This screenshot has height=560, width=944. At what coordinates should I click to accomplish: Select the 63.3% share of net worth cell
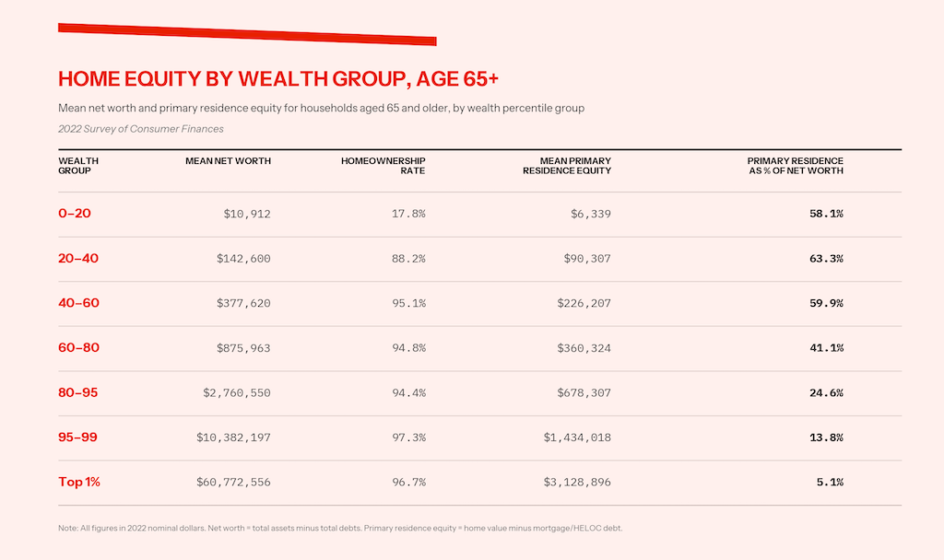pyautogui.click(x=826, y=259)
